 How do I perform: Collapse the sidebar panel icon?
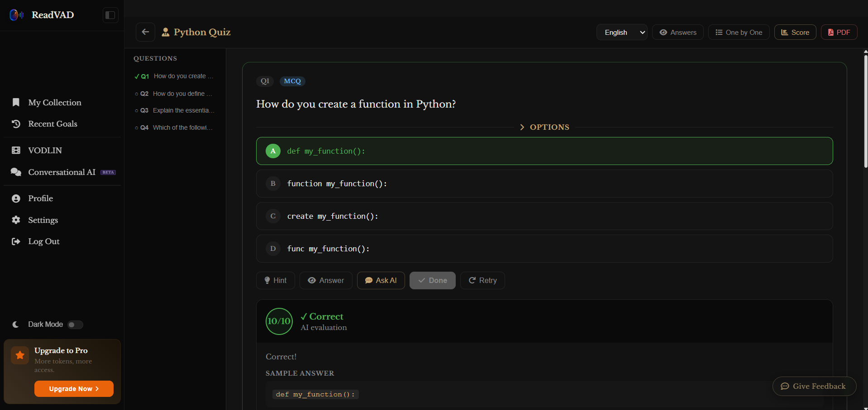coord(110,15)
